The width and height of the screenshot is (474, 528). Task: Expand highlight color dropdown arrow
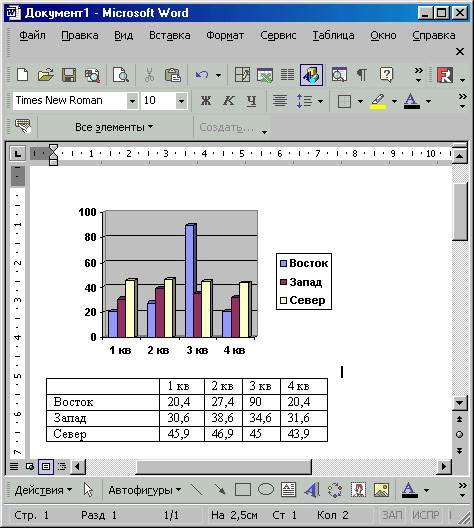pyautogui.click(x=394, y=101)
